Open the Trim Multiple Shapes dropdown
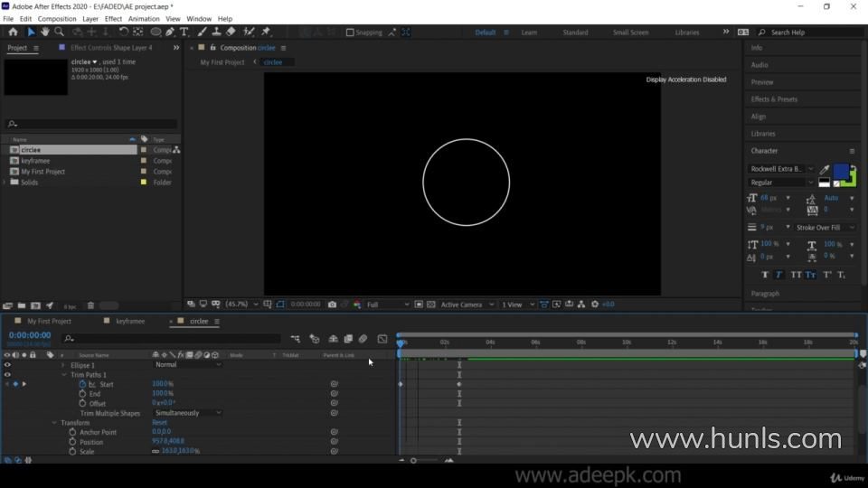Image resolution: width=868 pixels, height=488 pixels. point(187,413)
